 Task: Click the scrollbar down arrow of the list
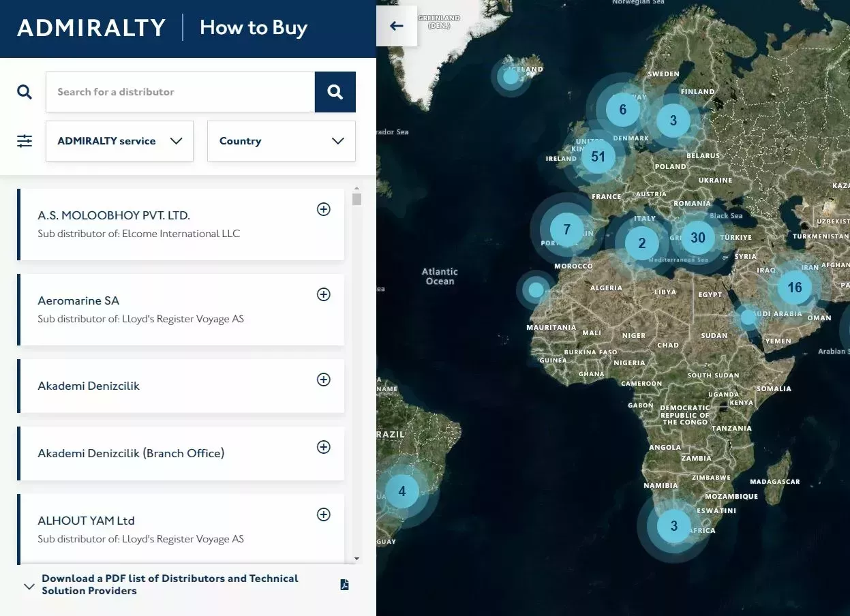point(356,559)
